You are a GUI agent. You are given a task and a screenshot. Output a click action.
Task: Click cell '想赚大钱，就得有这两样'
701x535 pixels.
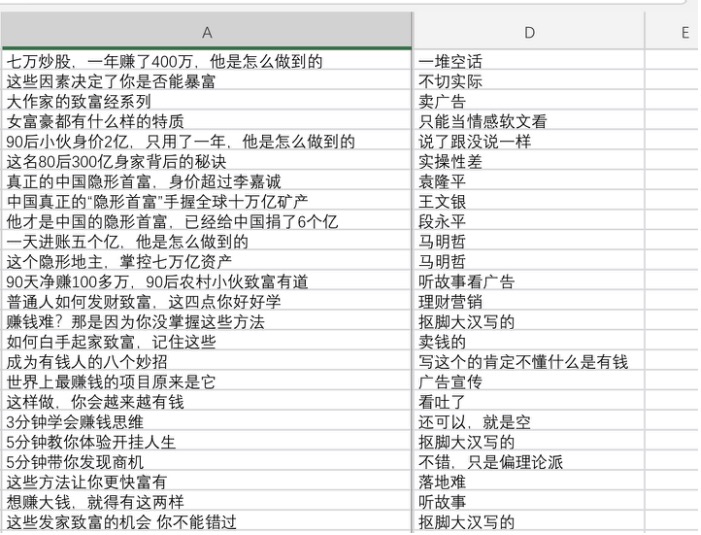[x=207, y=501]
